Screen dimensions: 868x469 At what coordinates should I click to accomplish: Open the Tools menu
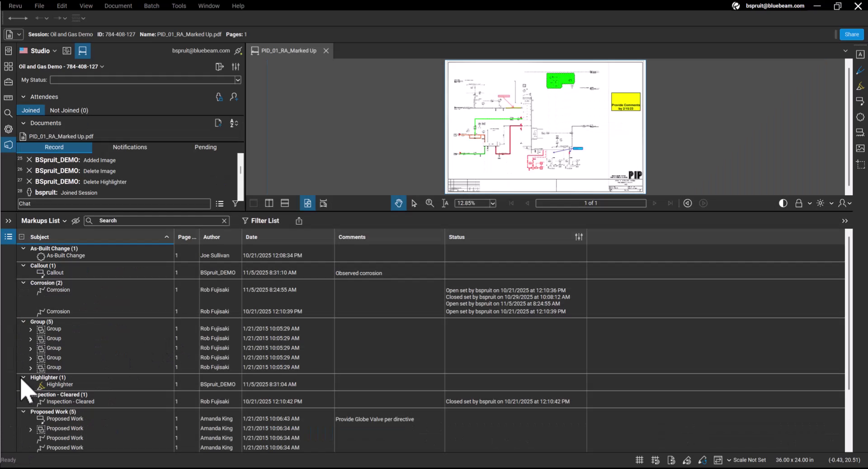179,6
